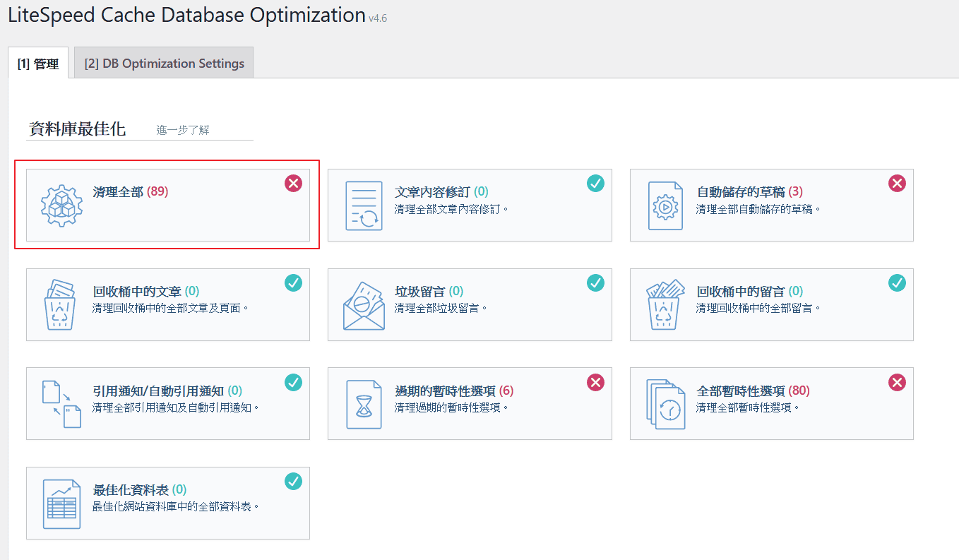The image size is (959, 560).
Task: Click red X status on 過期的暫時性選項 card
Action: click(x=595, y=382)
